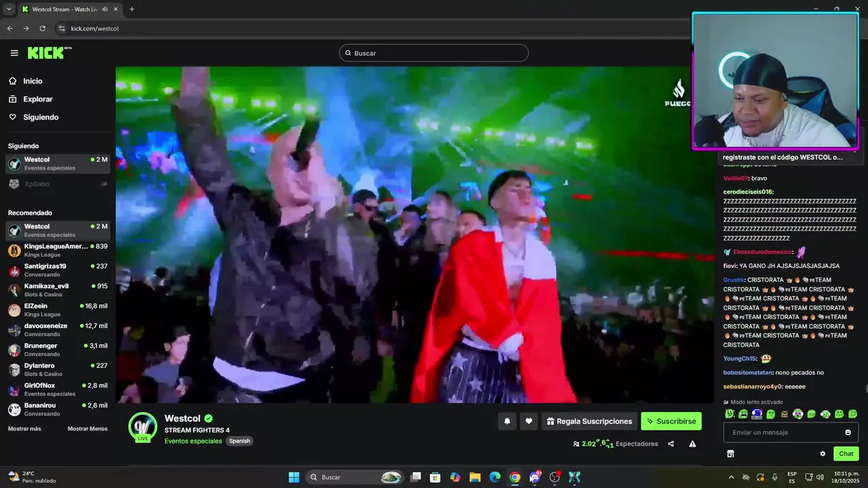The height and width of the screenshot is (488, 868).
Task: Open the chat shop storefront icon
Action: pos(730,453)
